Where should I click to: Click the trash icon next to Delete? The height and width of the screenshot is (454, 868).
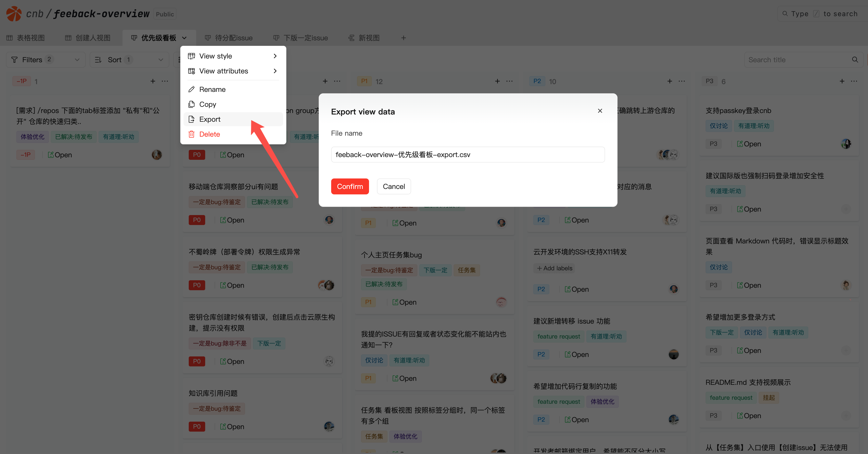(191, 134)
